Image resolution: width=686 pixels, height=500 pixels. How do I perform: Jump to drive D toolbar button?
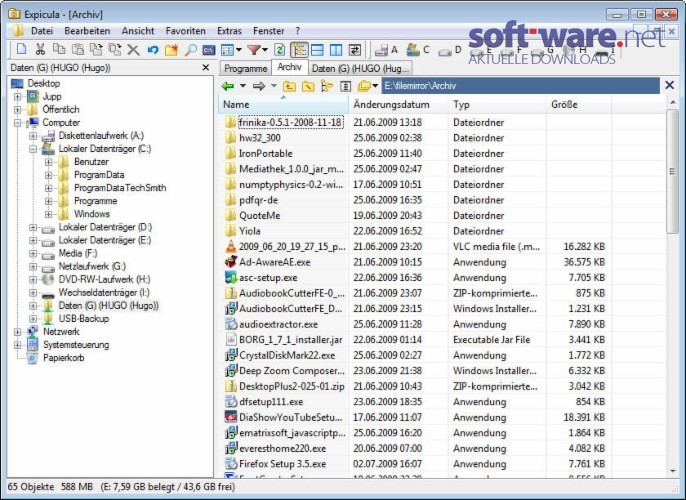coord(450,50)
